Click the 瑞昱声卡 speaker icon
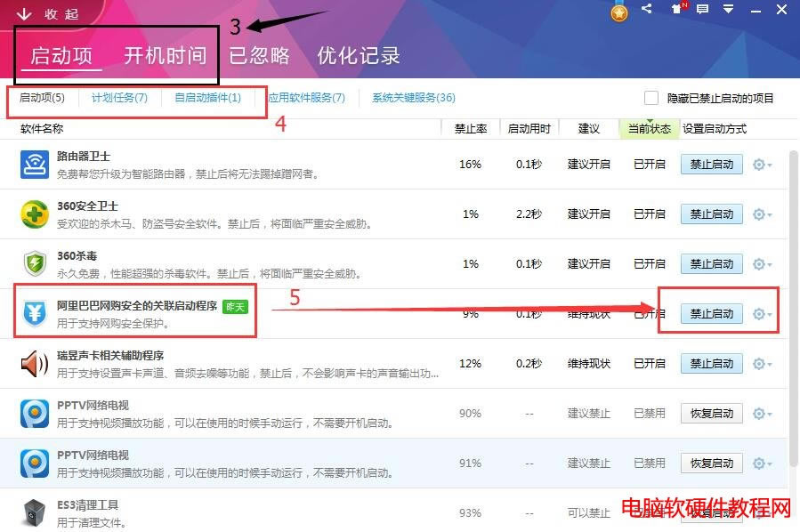Image resolution: width=800 pixels, height=532 pixels. click(x=35, y=364)
